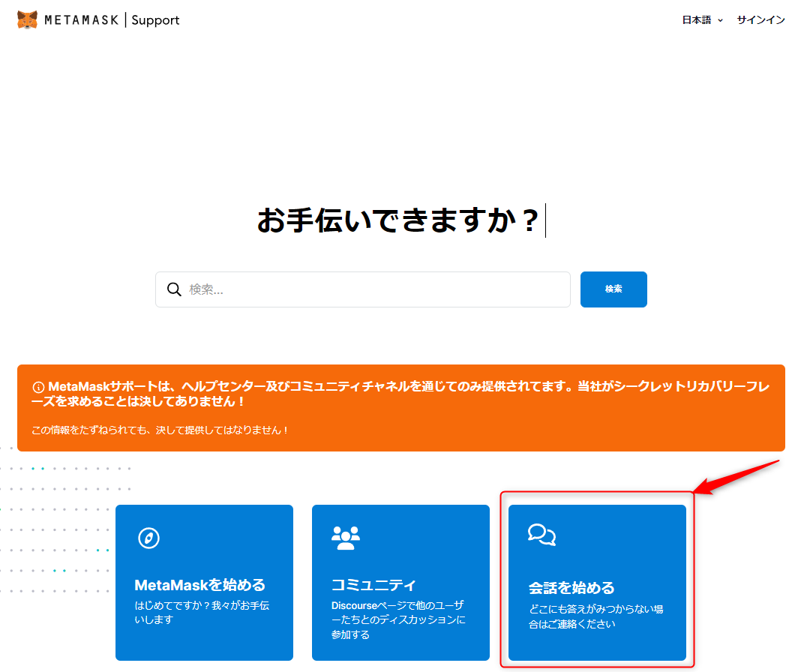Click the text はじめてですか？我々がお手伝いします
804x672 pixels.
coord(202,613)
